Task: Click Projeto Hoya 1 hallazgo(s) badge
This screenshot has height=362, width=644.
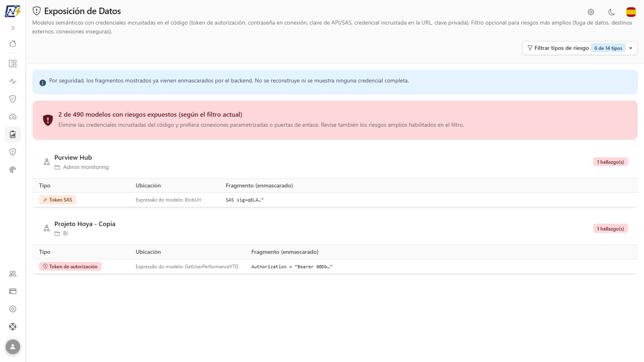Action: click(610, 229)
